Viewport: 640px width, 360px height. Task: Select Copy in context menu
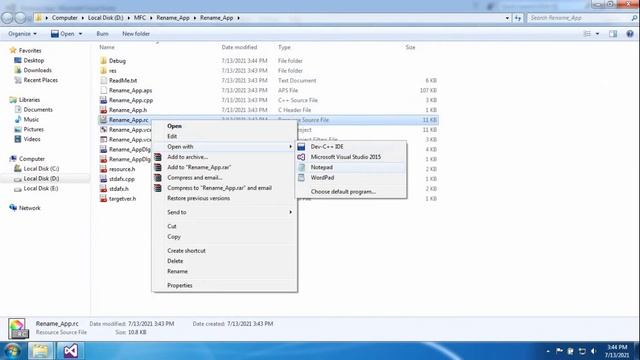pos(174,237)
